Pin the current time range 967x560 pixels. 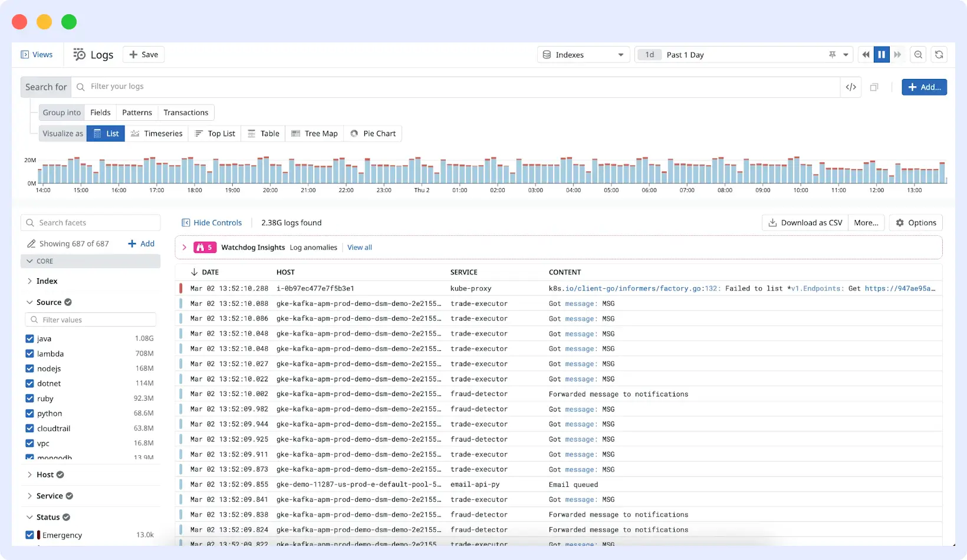pos(832,54)
